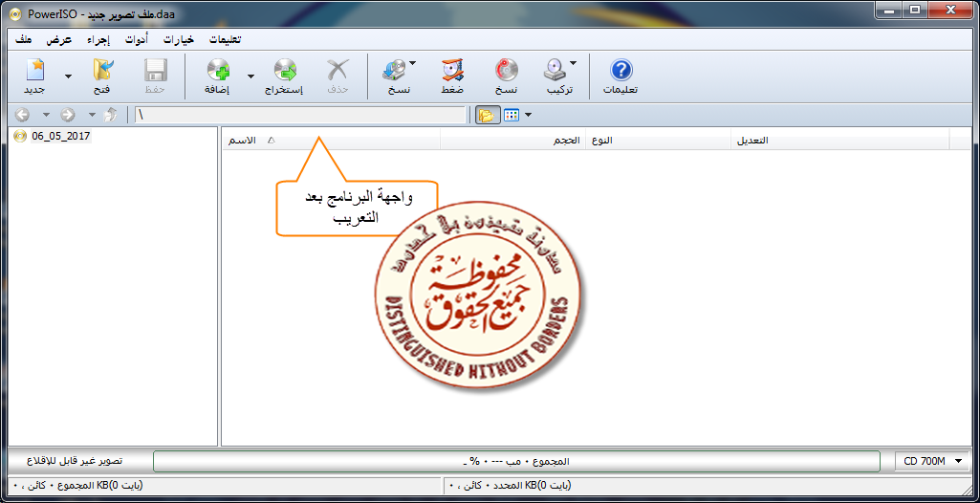Click the status text starting with المحدد KB

pyautogui.click(x=512, y=485)
